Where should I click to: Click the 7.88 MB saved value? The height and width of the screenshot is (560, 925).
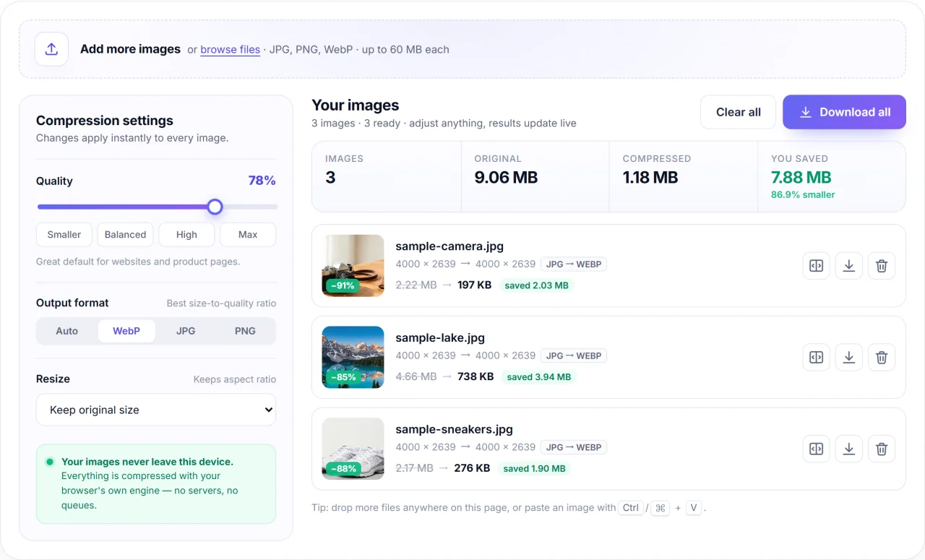click(801, 177)
